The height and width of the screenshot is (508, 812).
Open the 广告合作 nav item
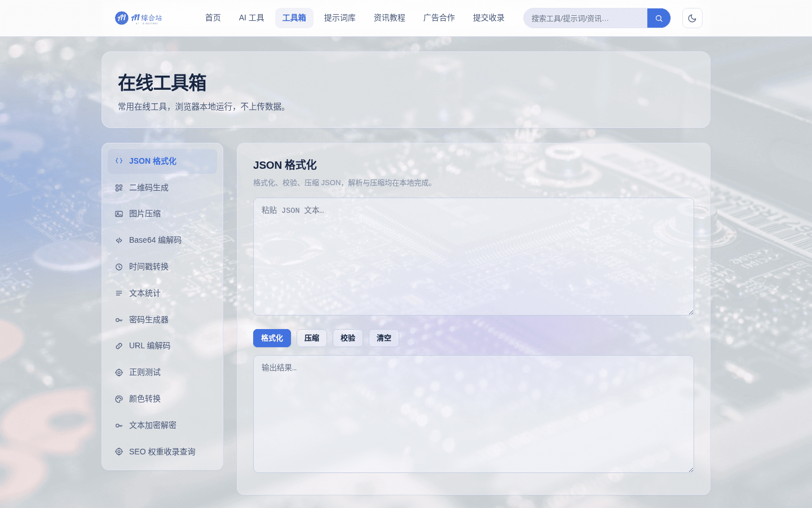pos(439,18)
